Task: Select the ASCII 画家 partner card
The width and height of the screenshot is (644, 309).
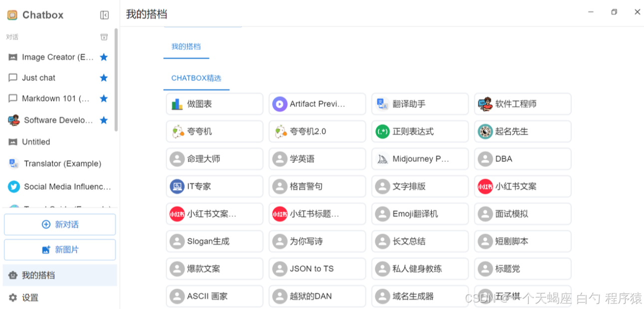Action: click(x=215, y=296)
